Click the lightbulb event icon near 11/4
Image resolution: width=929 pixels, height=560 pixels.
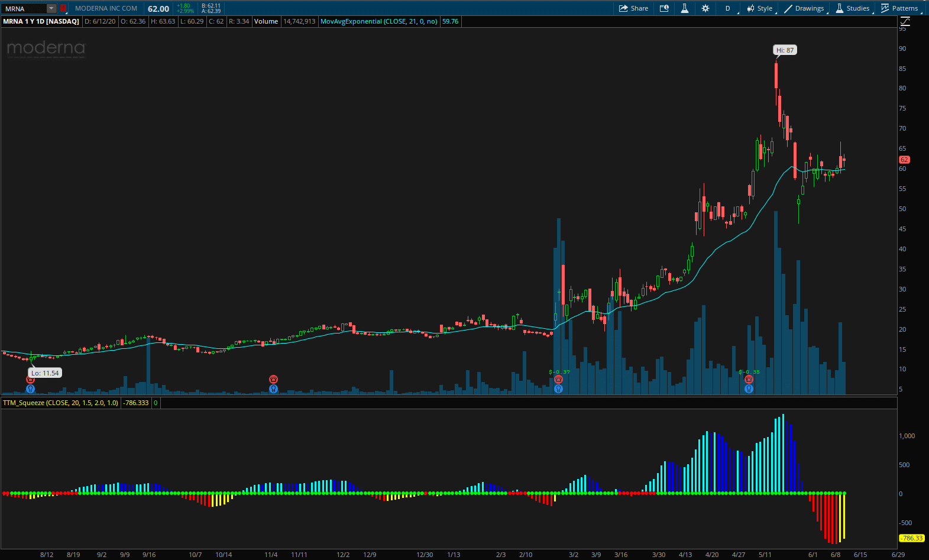tap(273, 389)
